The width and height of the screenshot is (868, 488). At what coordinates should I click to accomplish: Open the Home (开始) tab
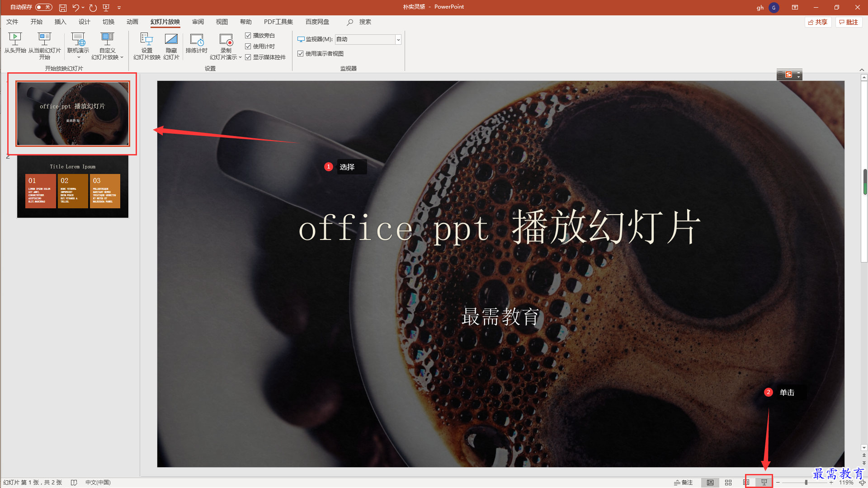[37, 22]
